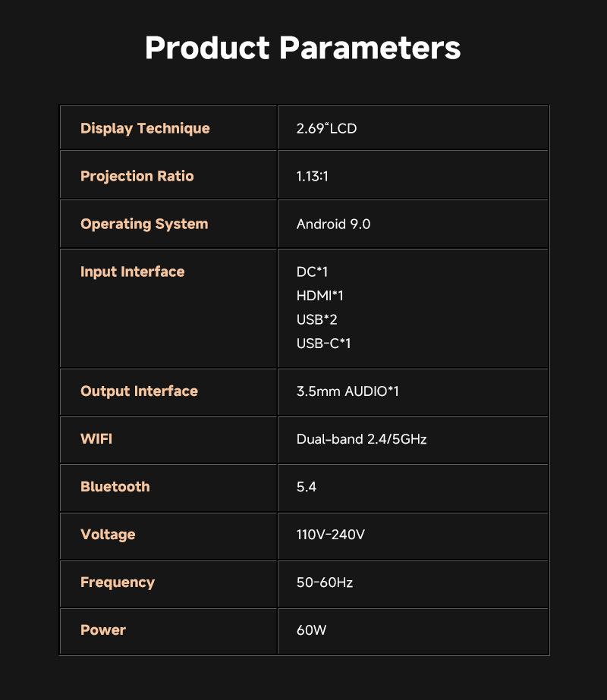Click the 3.5mm AUDIO*1 value
Image resolution: width=607 pixels, height=700 pixels.
(348, 391)
